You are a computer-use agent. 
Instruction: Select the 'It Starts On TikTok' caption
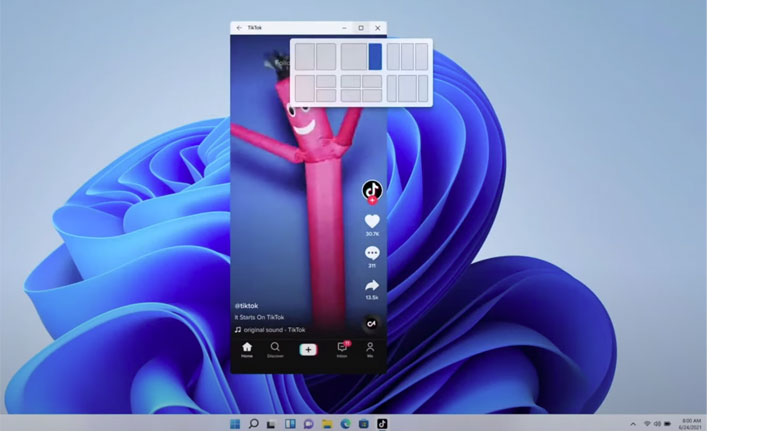pyautogui.click(x=259, y=317)
